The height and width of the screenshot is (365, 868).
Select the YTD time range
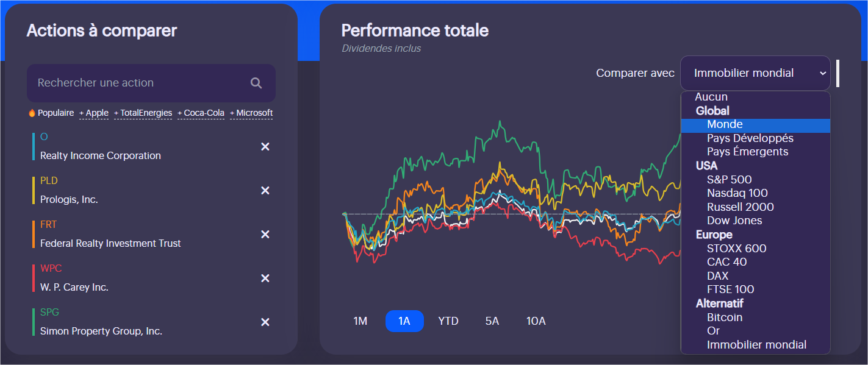tap(448, 321)
